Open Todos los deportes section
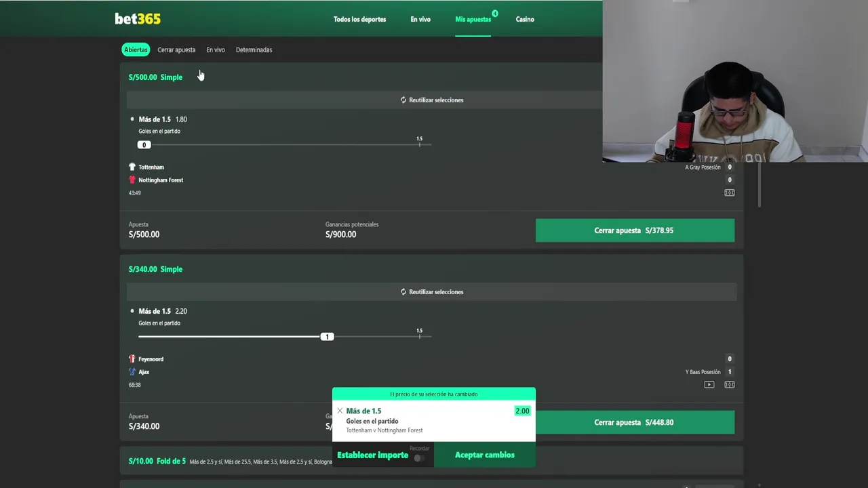 pos(359,19)
